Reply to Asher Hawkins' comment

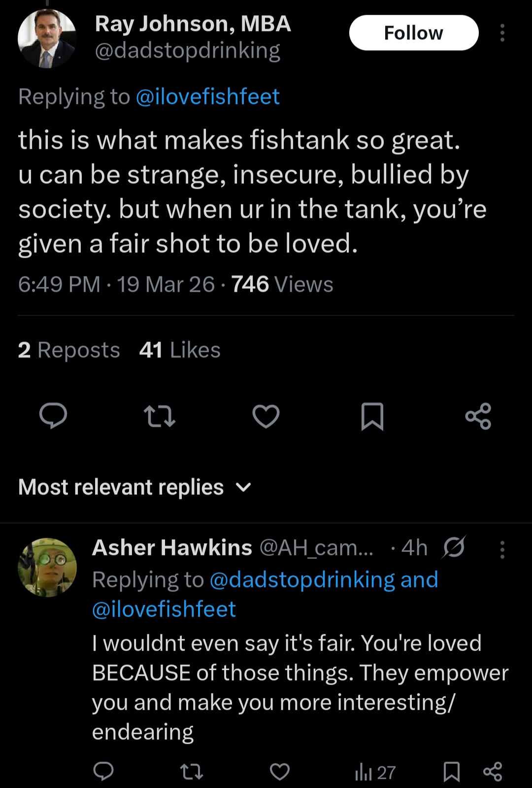click(103, 771)
